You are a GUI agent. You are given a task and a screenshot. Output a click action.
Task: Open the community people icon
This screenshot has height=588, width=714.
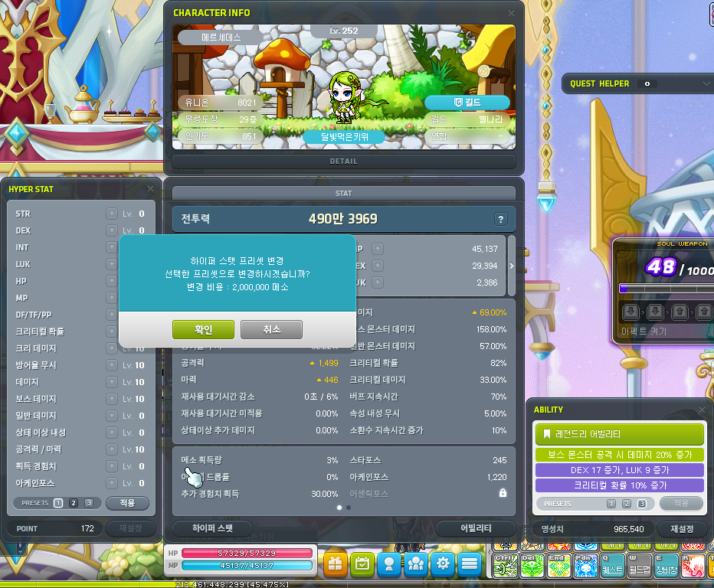pos(416,564)
